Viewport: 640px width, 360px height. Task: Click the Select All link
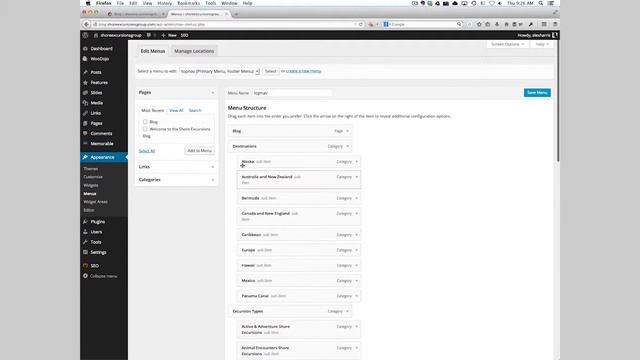(147, 151)
